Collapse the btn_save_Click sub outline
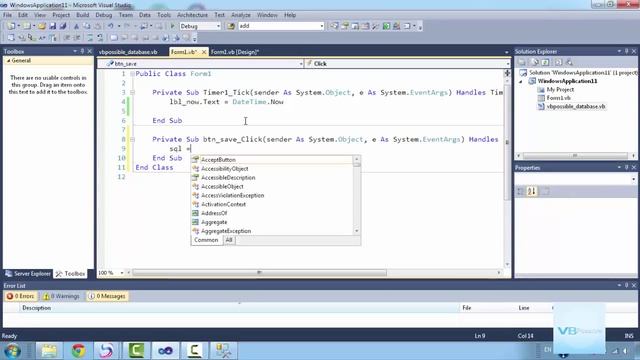The image size is (640, 360). point(132,140)
